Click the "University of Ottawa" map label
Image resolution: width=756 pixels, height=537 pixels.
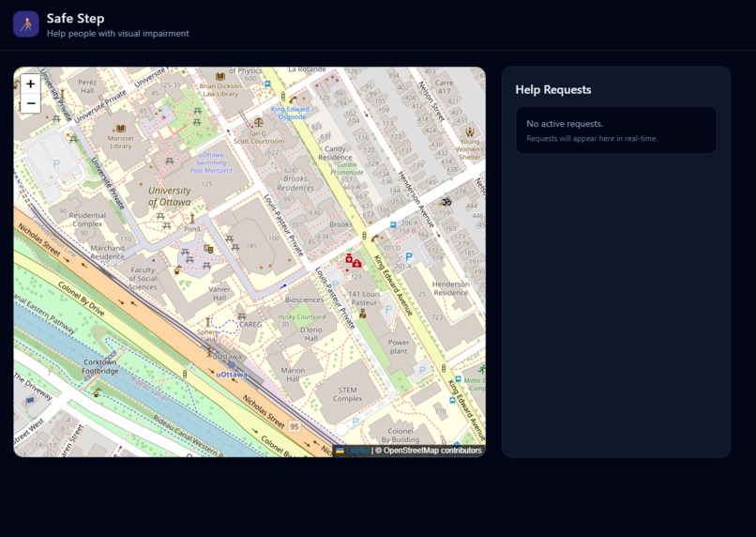(169, 196)
